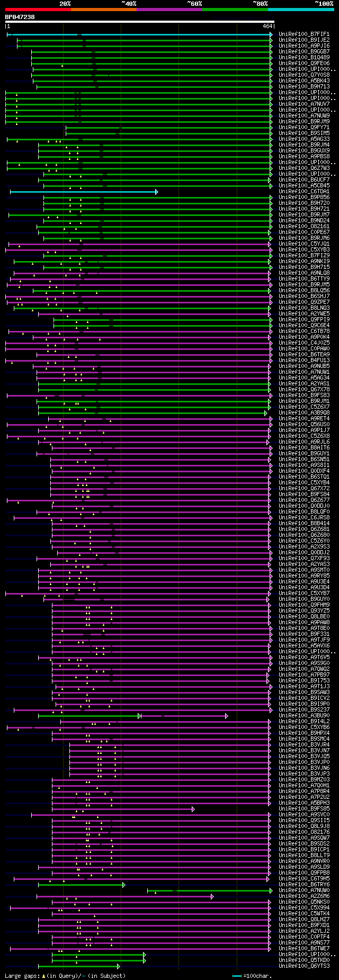Click UniRef100_A3BU90 hit label
The width and height of the screenshot is (339, 980).
[304, 716]
